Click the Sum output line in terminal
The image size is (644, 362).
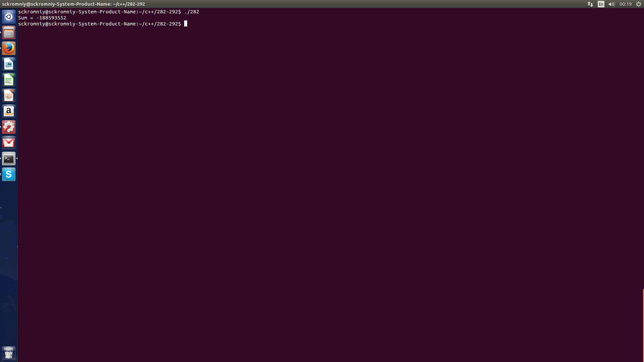tap(42, 18)
